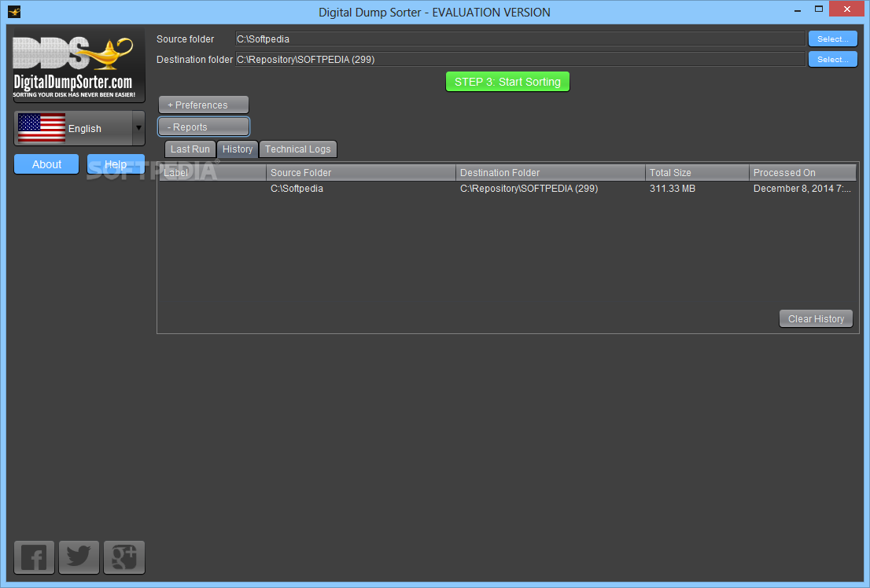Open the Facebook social link icon

[34, 557]
